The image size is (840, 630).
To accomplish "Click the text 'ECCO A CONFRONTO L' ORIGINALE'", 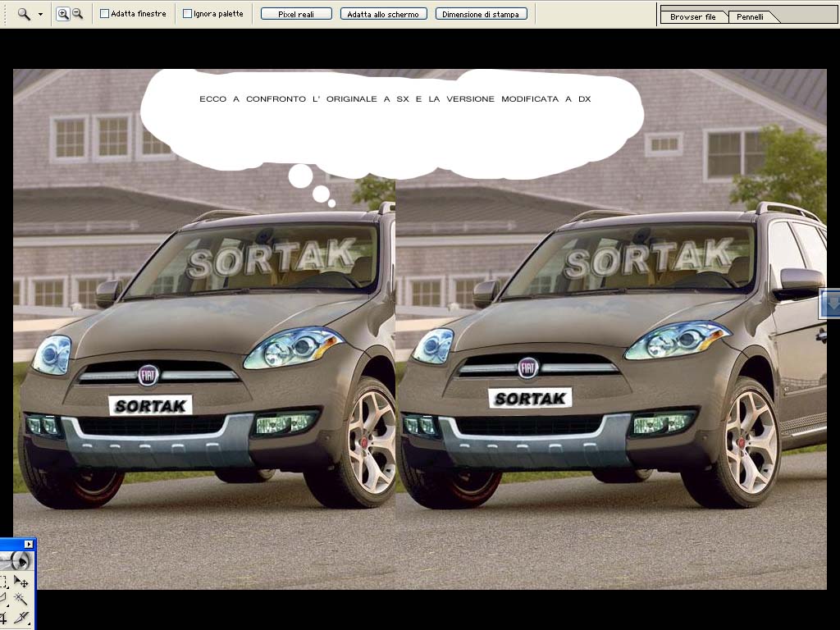I will 288,99.
